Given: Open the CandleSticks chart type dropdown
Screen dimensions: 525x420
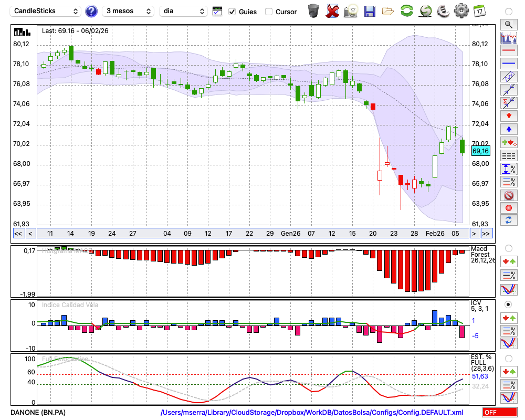Looking at the screenshot, I should point(46,11).
